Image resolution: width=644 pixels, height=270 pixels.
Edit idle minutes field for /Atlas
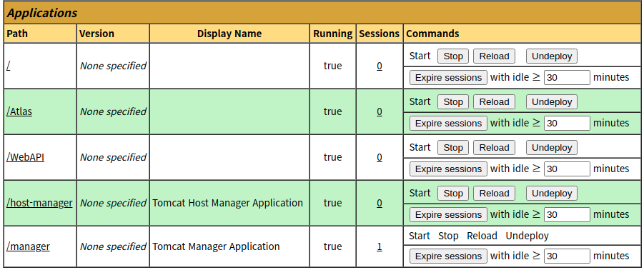(x=567, y=123)
